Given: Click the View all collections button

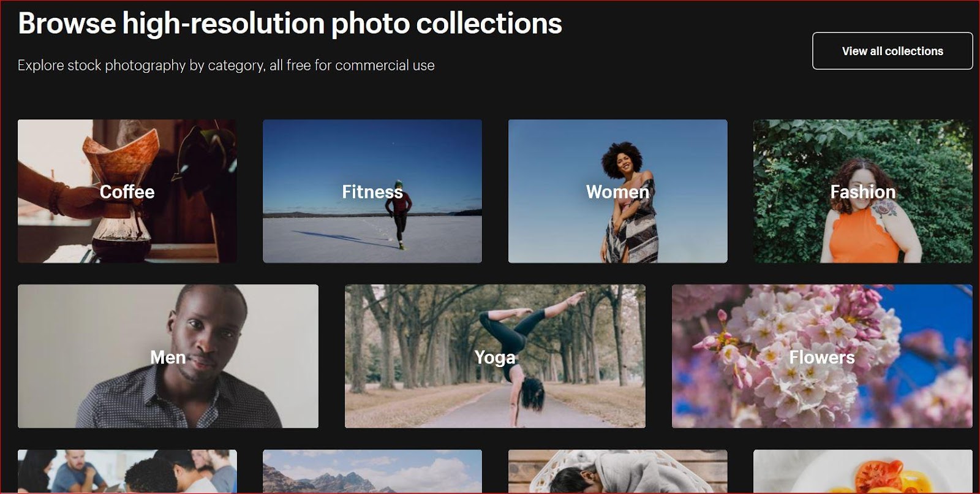Looking at the screenshot, I should [x=892, y=51].
